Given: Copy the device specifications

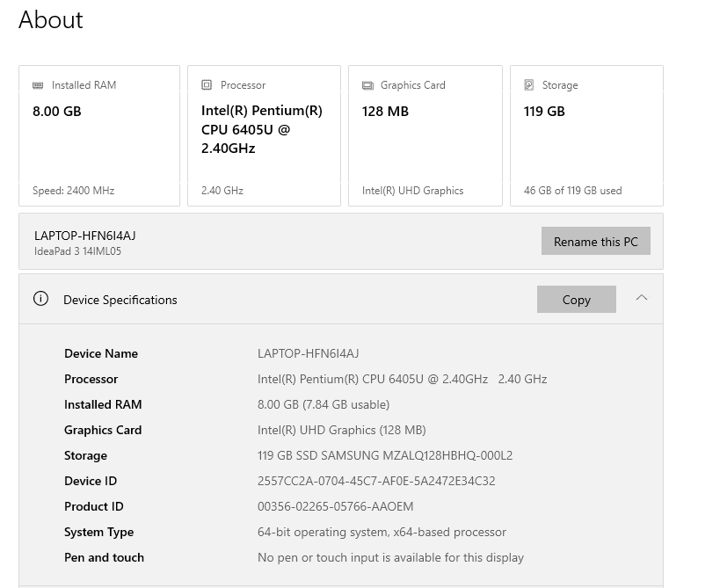Looking at the screenshot, I should (576, 300).
